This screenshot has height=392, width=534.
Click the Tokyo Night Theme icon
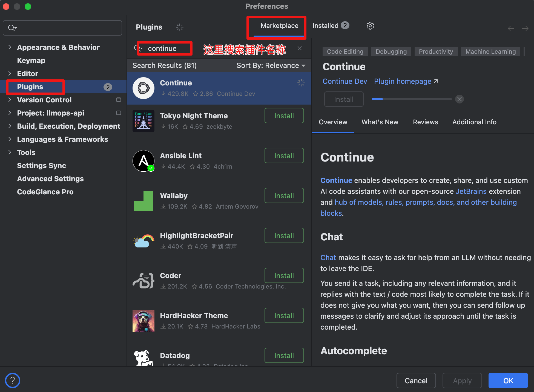click(x=143, y=121)
